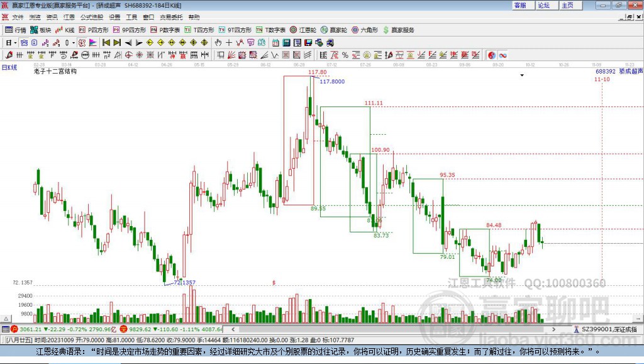This screenshot has width=644, height=364.
Task: Open the calculator icon
Action: (286, 43)
